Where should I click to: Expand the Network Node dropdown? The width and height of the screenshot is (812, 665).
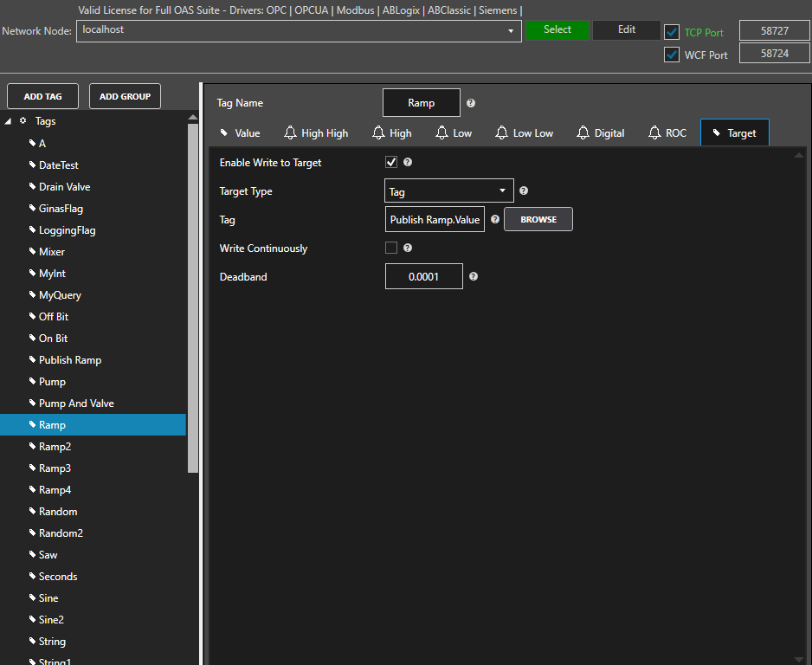pos(511,30)
